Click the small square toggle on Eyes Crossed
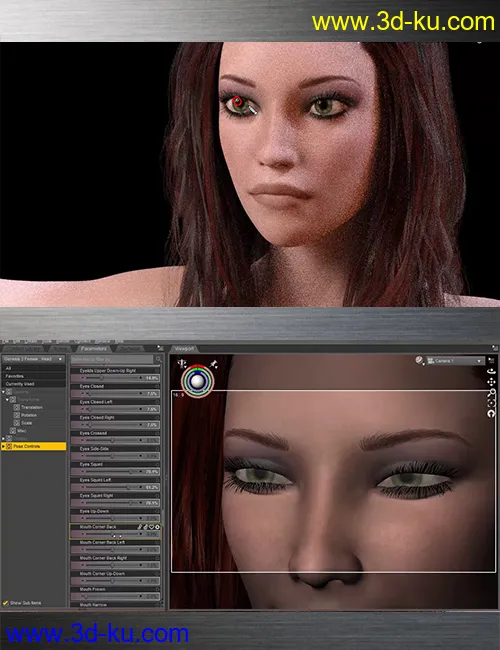This screenshot has width=500, height=650. pyautogui.click(x=158, y=433)
